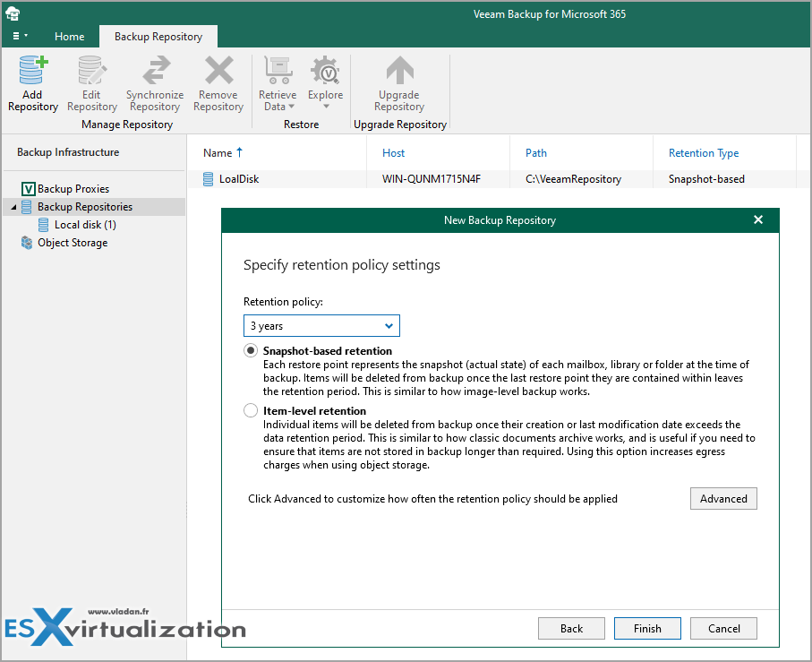812x662 pixels.
Task: Sort by the Retention Type column header
Action: click(704, 153)
